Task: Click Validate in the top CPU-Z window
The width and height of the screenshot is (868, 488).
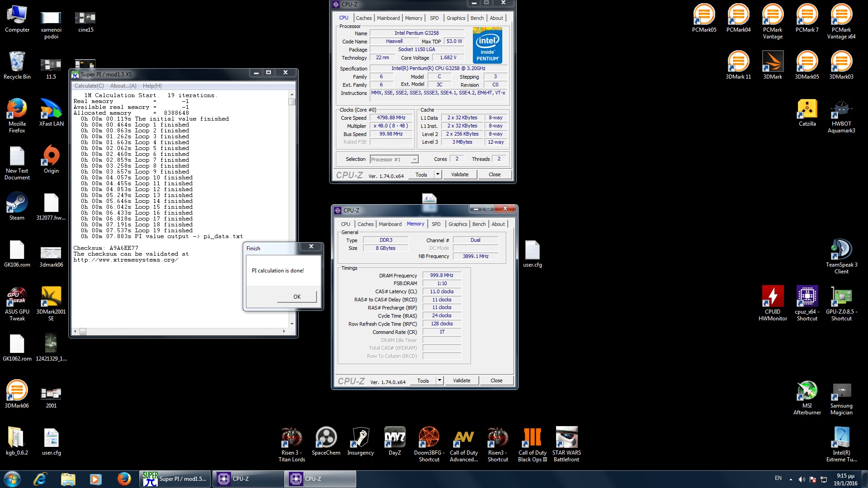Action: (460, 174)
